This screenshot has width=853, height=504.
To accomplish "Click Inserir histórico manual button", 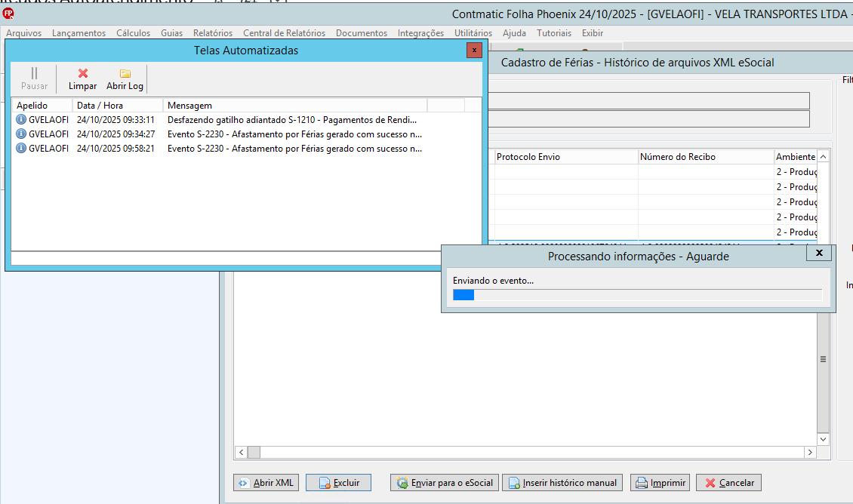I will point(562,483).
